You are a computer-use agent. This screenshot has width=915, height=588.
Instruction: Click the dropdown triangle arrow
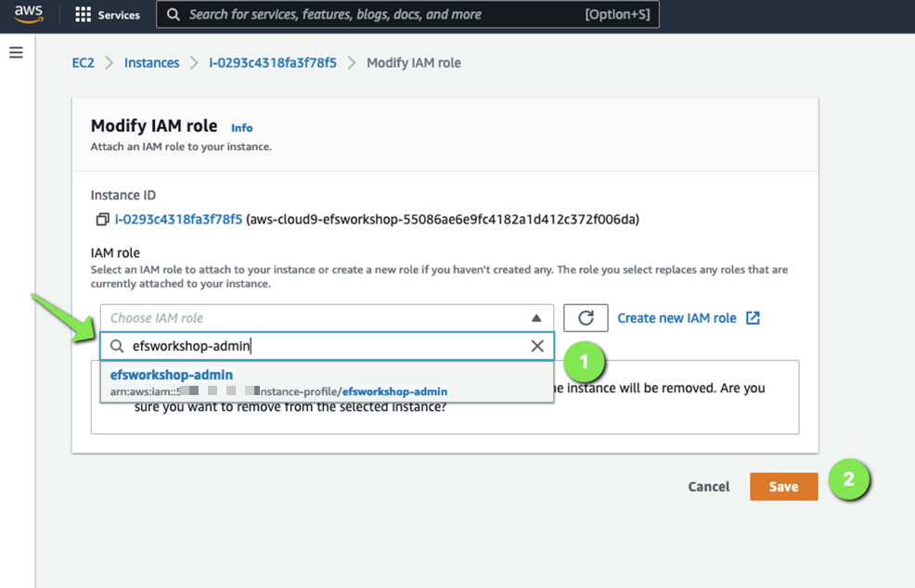[536, 318]
